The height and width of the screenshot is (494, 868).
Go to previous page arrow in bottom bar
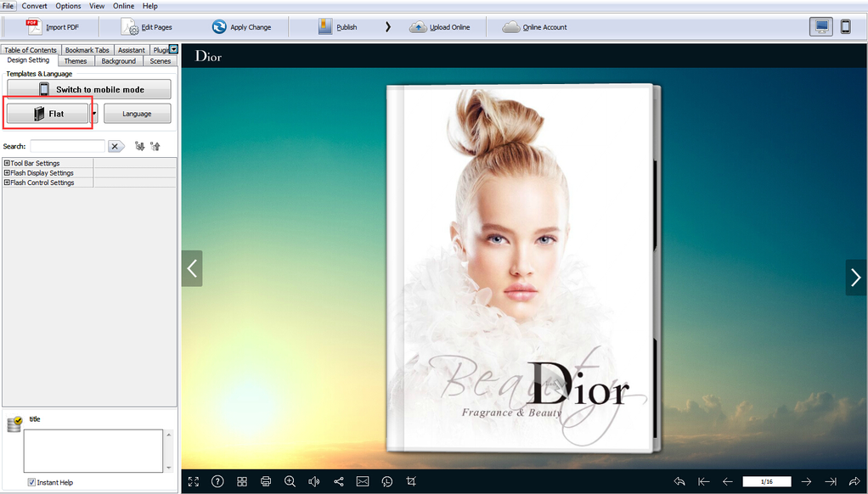pyautogui.click(x=727, y=482)
